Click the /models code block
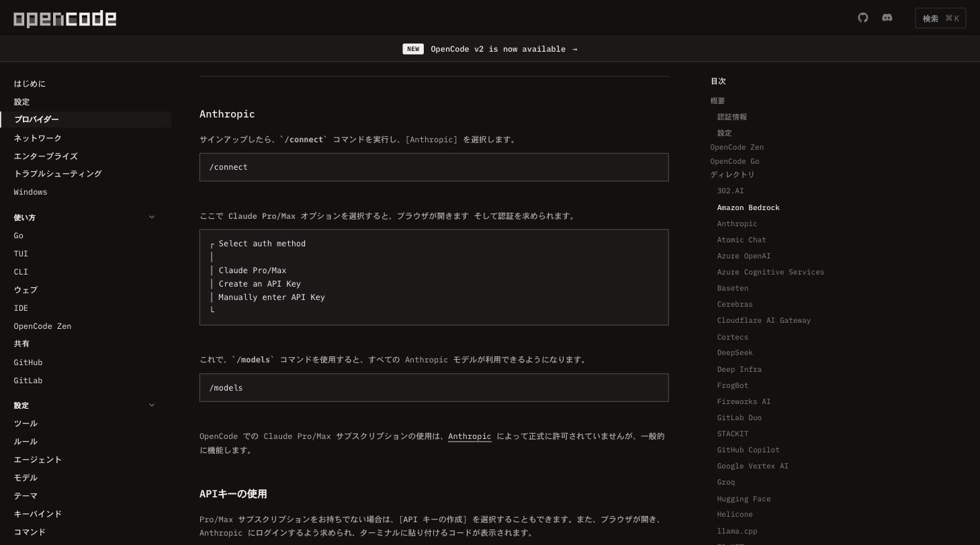The image size is (980, 545). click(x=434, y=388)
